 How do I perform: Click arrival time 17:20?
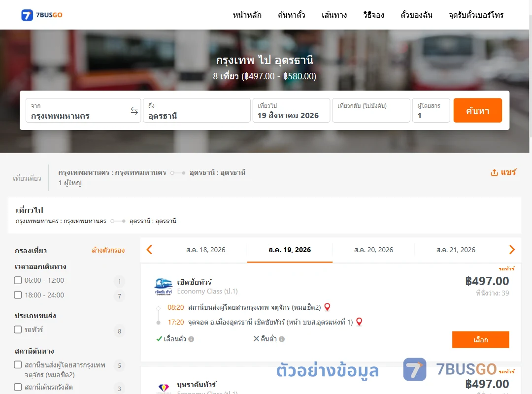tap(176, 322)
